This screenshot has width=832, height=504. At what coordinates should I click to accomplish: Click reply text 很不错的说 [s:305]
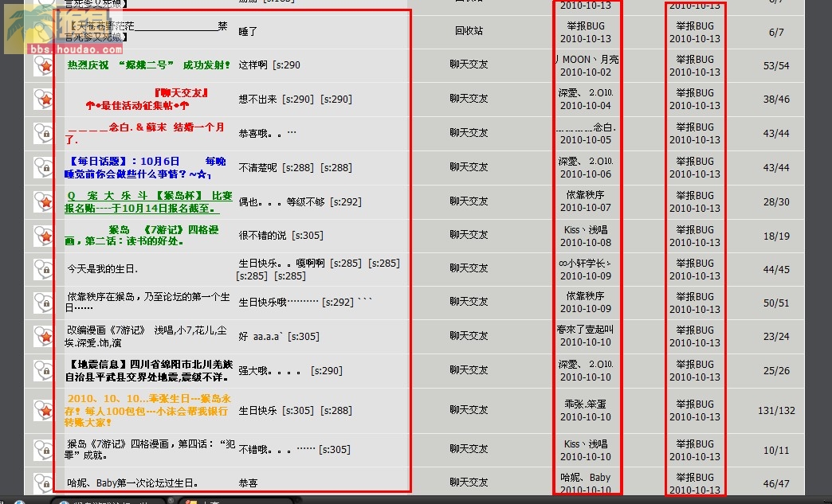point(281,236)
